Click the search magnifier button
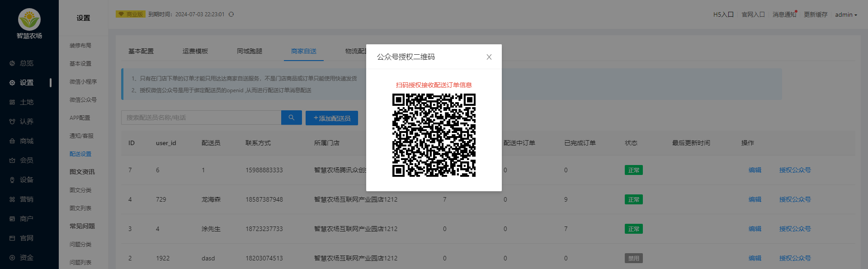Screen dimensions: 868x269 pyautogui.click(x=292, y=118)
